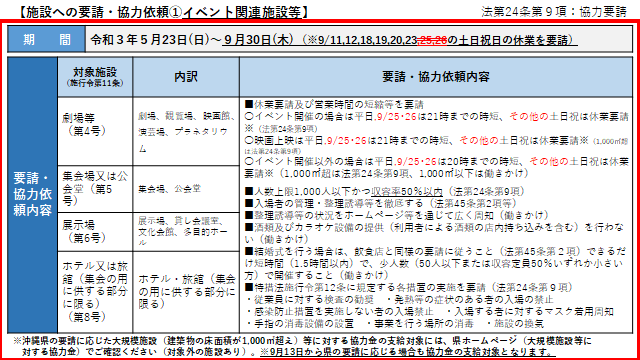Select the text 法第24条第9項:協力要請
This screenshot has height=360, width=640.
pos(554,12)
